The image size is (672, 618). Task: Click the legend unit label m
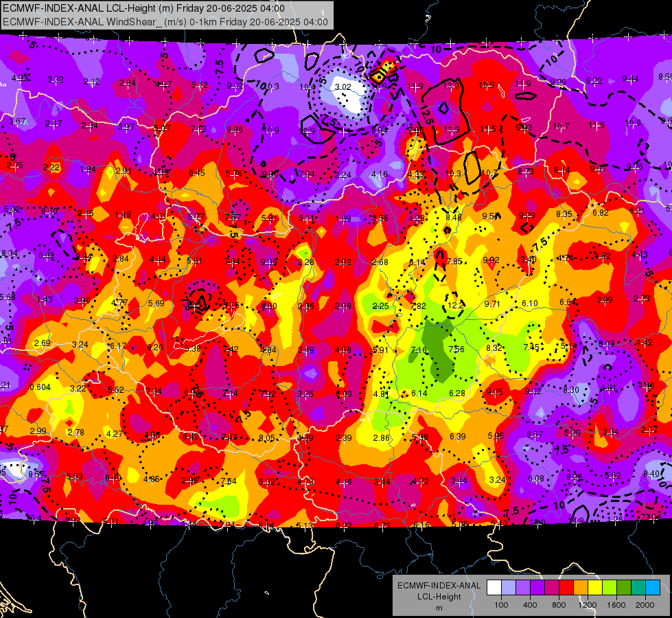pyautogui.click(x=439, y=608)
